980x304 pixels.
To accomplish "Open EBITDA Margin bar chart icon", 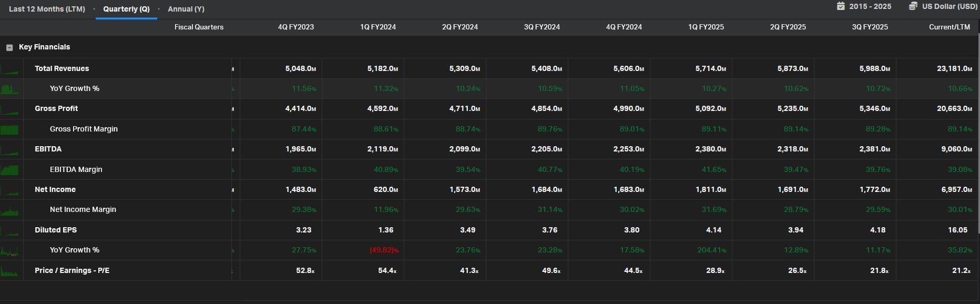I will tap(9, 169).
